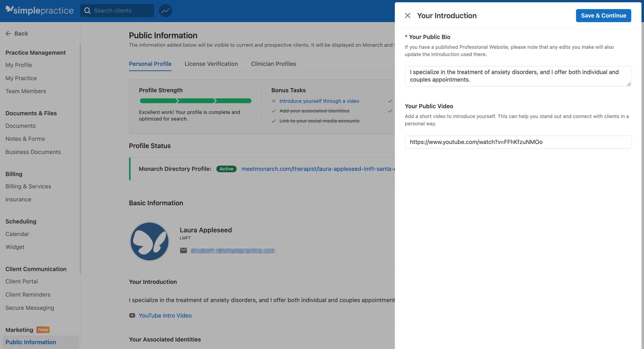Open the analytics trend chart icon
The height and width of the screenshot is (349, 644).
tap(165, 10)
